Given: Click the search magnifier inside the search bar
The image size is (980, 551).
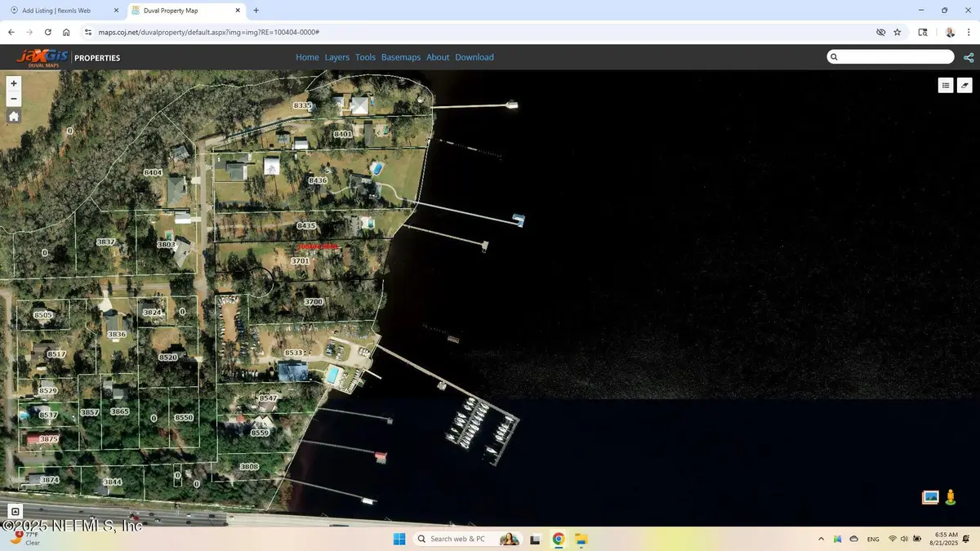Looking at the screenshot, I should (x=834, y=56).
